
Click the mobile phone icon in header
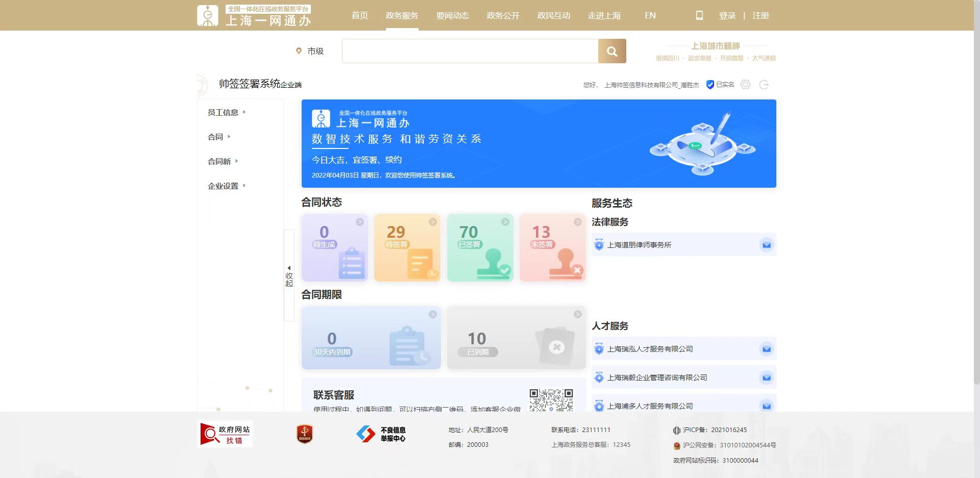coord(699,15)
